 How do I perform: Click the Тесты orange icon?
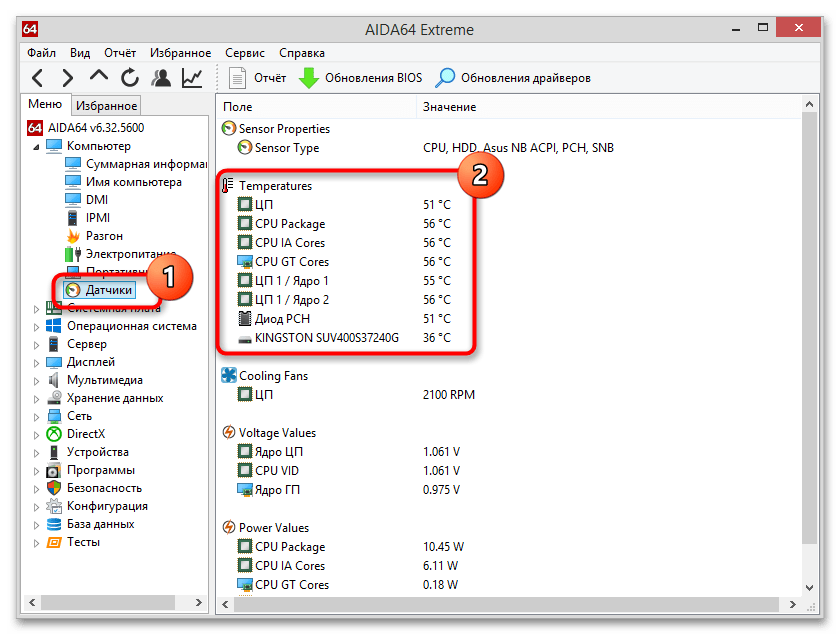tap(54, 542)
